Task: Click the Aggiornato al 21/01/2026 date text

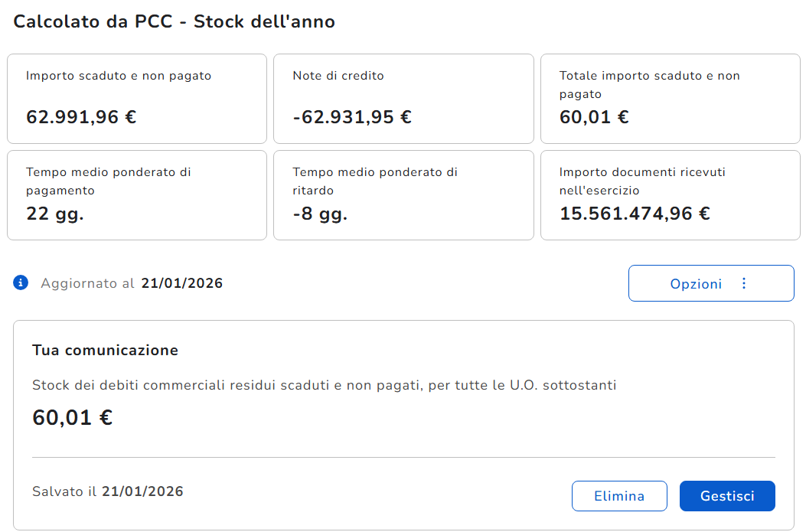Action: tap(181, 283)
